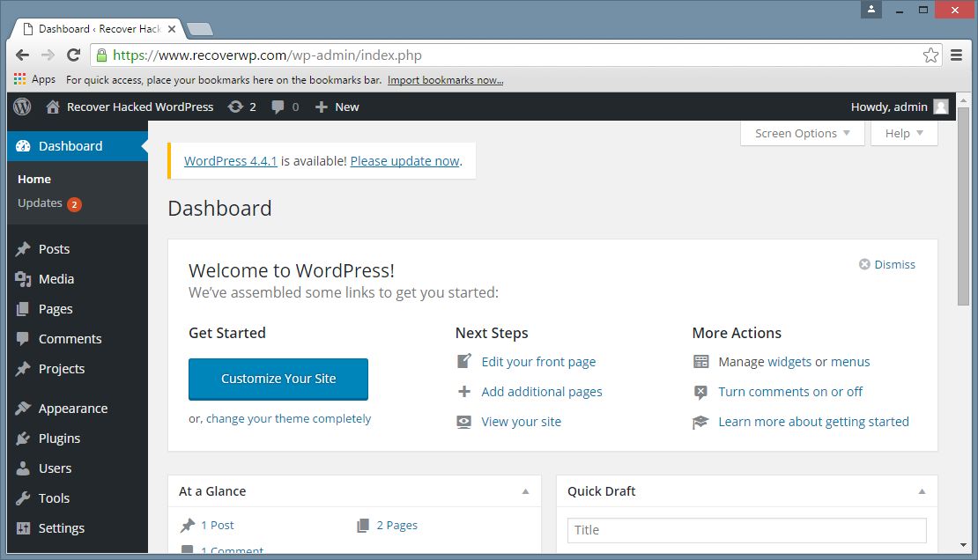978x560 pixels.
Task: Expand the Screen Options panel
Action: 802,134
